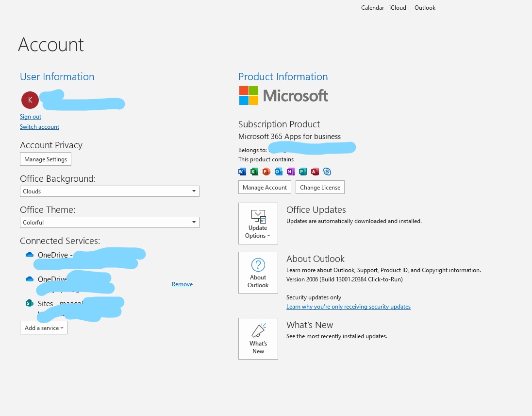Click the 'See the most recently installed updates' text

pos(336,336)
